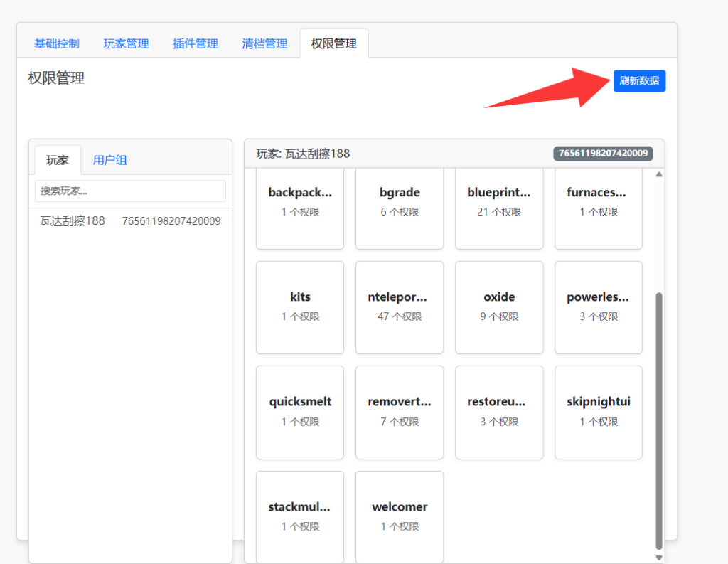Switch to the 用户组 tab
The height and width of the screenshot is (564, 728).
coord(109,160)
